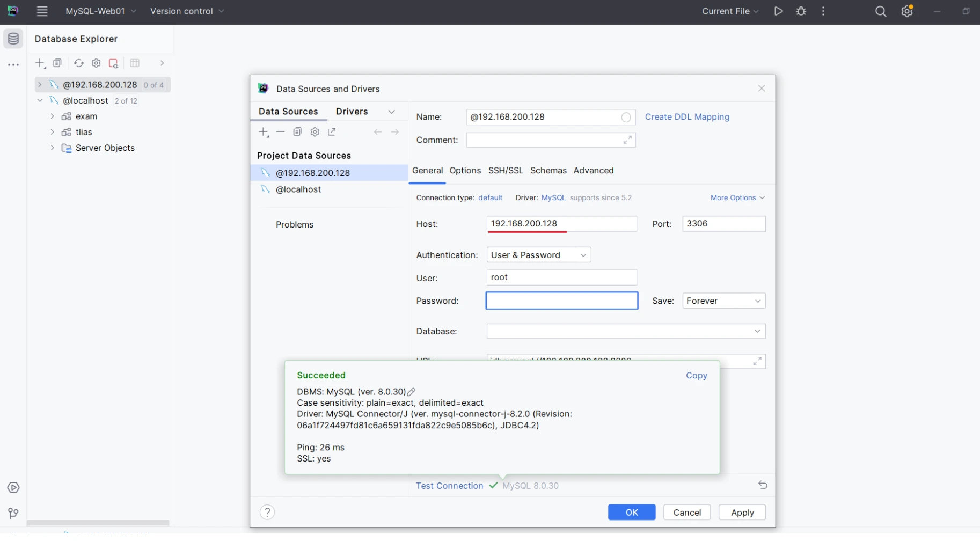Open the Services tool window
This screenshot has height=549, width=980.
tap(13, 487)
